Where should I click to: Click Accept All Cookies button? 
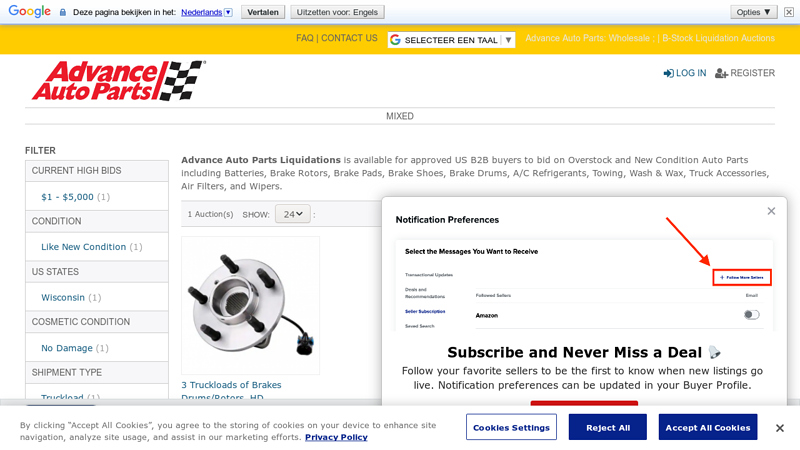tap(708, 428)
